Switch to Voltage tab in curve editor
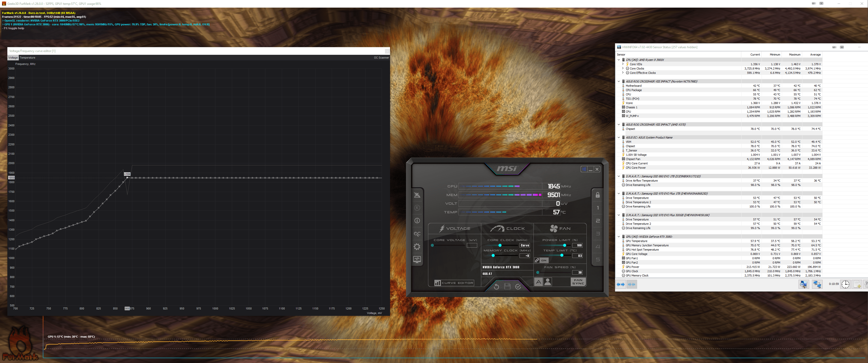 point(13,58)
